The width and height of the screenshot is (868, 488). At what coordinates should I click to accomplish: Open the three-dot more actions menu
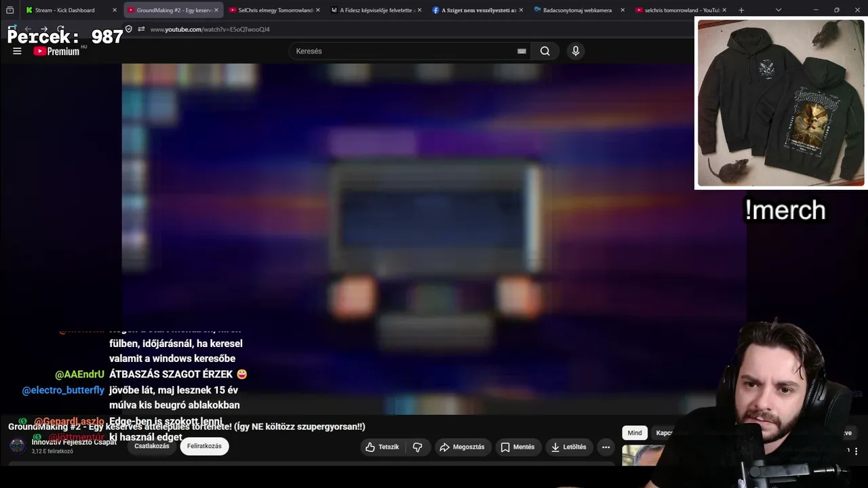coord(606,447)
